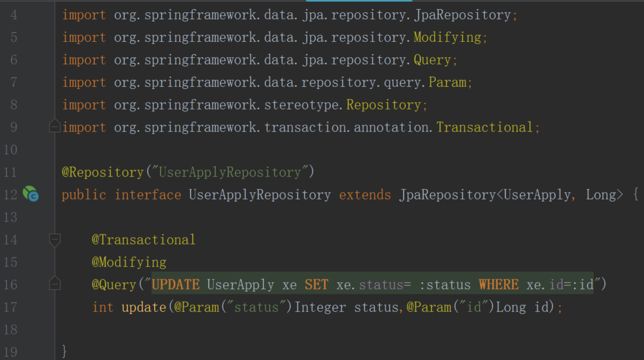644x360 pixels.
Task: Click the Spring bean gutter icon on line 12
Action: pyautogui.click(x=31, y=194)
